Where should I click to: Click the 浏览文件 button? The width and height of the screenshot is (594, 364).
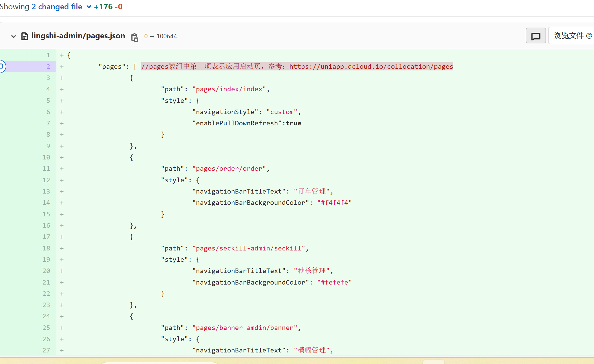pos(572,36)
